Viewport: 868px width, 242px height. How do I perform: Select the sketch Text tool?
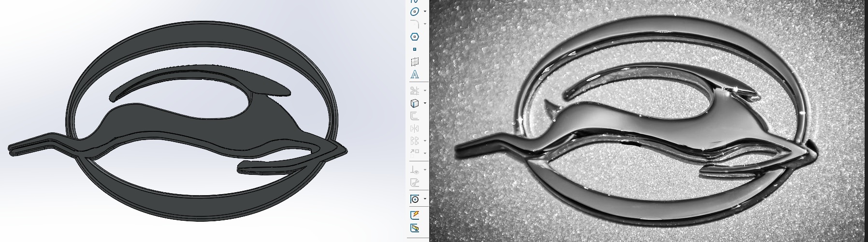click(x=414, y=74)
